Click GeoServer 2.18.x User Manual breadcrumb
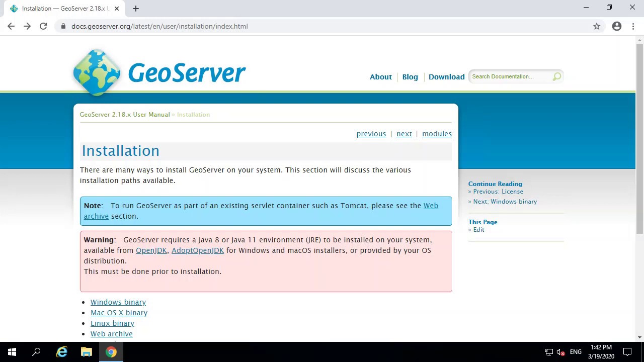Screen dimensions: 644x362 point(125,115)
